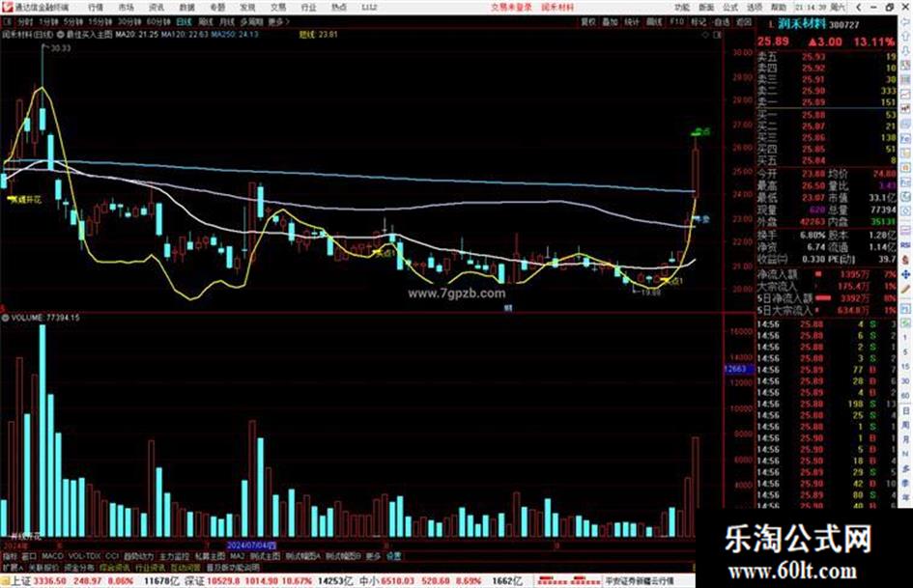Open the 行情 menu

tap(96, 7)
